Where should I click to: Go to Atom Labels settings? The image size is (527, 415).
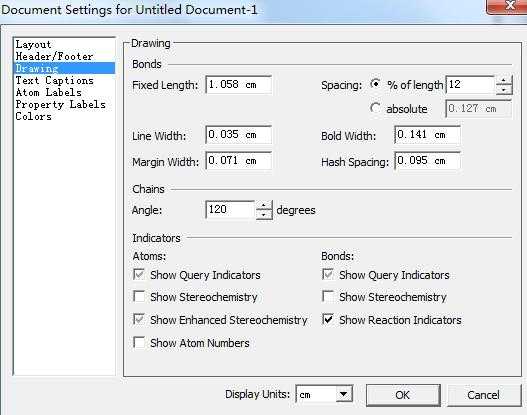[x=65, y=92]
